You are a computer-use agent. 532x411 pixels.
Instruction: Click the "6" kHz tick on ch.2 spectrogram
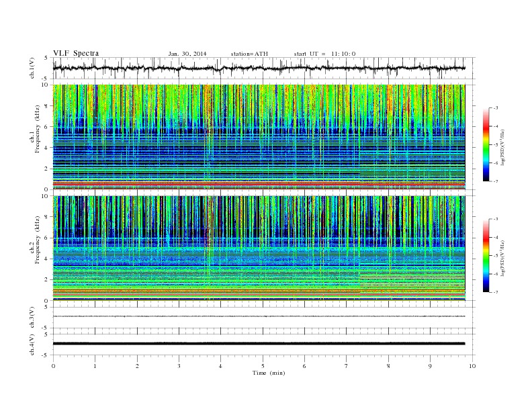(47, 238)
